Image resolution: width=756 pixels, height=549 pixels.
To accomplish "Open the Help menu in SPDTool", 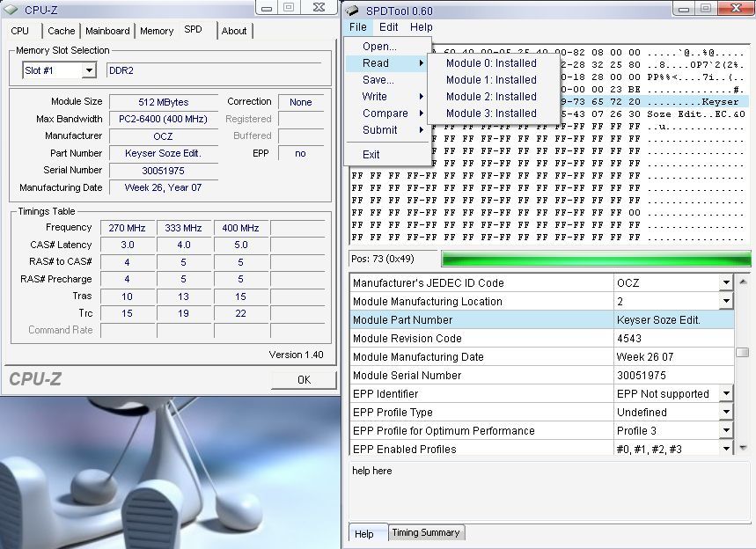I will tap(422, 27).
